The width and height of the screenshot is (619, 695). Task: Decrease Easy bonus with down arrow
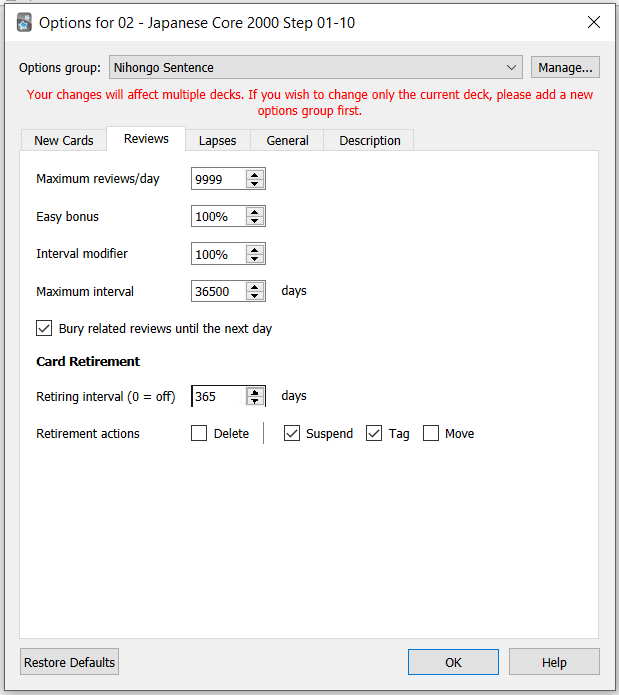(254, 221)
